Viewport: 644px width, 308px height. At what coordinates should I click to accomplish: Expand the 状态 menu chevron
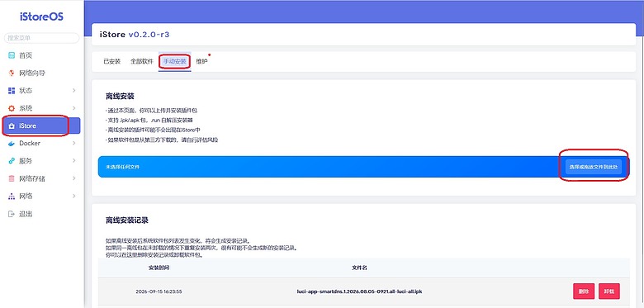[74, 90]
